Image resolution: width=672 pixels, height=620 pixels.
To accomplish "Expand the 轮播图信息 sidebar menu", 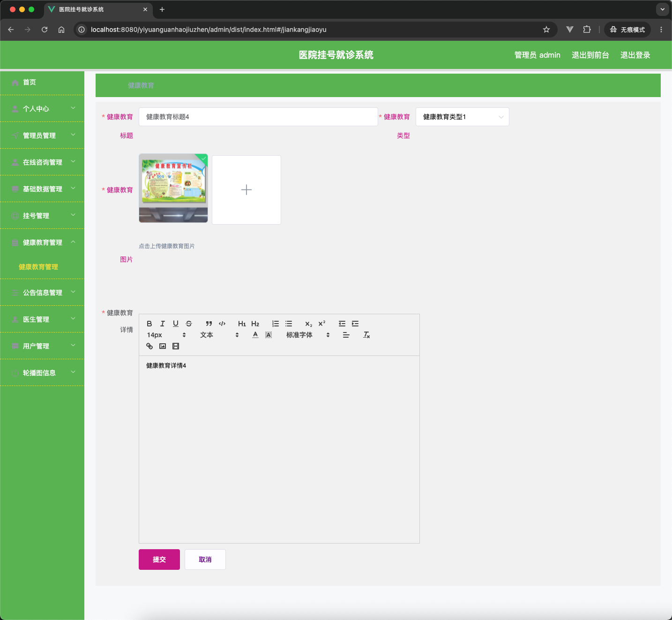I will (42, 372).
